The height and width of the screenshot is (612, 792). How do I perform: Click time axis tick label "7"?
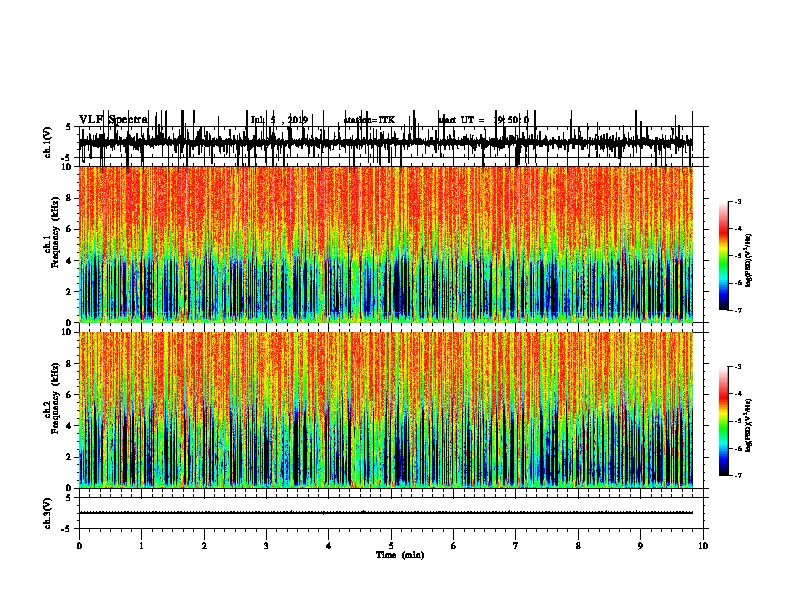click(516, 546)
